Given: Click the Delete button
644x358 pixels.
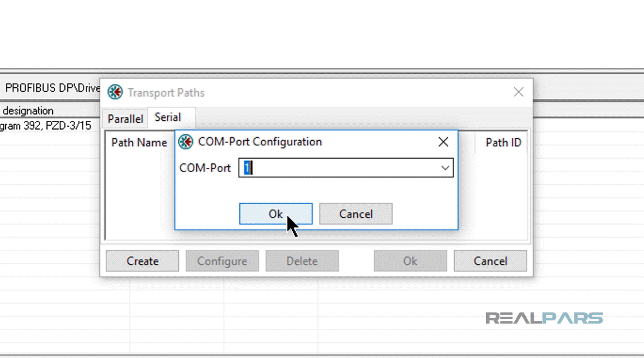Looking at the screenshot, I should [302, 261].
